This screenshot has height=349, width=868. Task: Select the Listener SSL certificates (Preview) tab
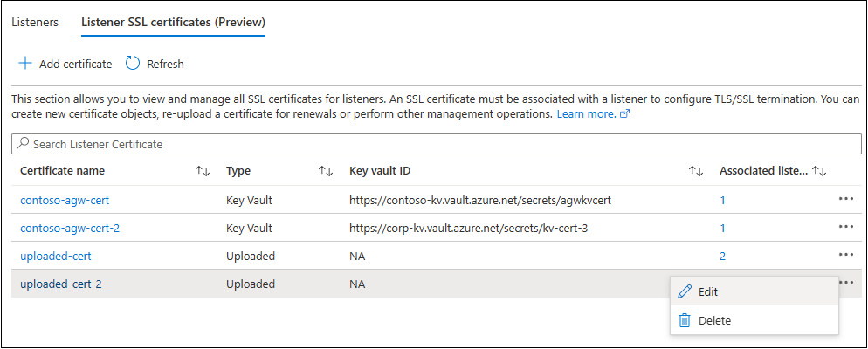(173, 21)
